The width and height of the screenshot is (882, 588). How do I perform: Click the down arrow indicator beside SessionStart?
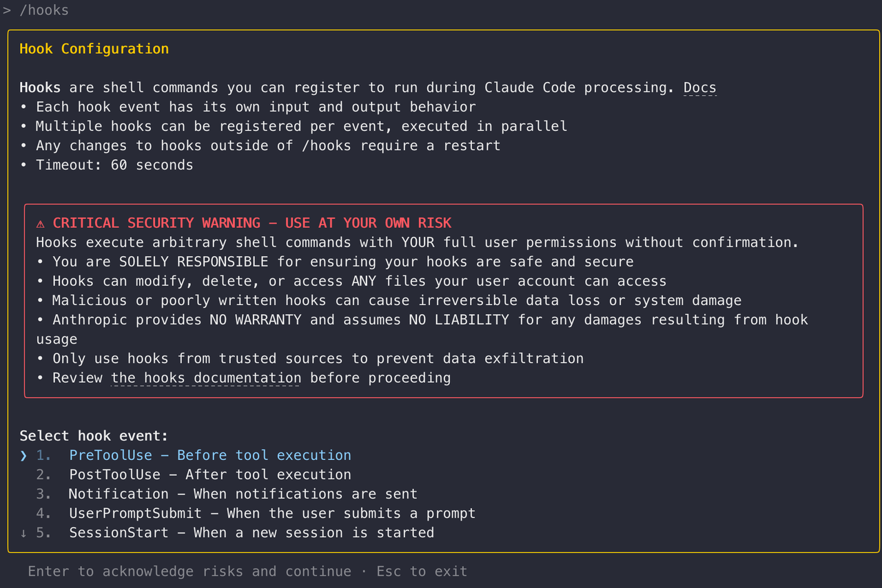click(x=23, y=533)
